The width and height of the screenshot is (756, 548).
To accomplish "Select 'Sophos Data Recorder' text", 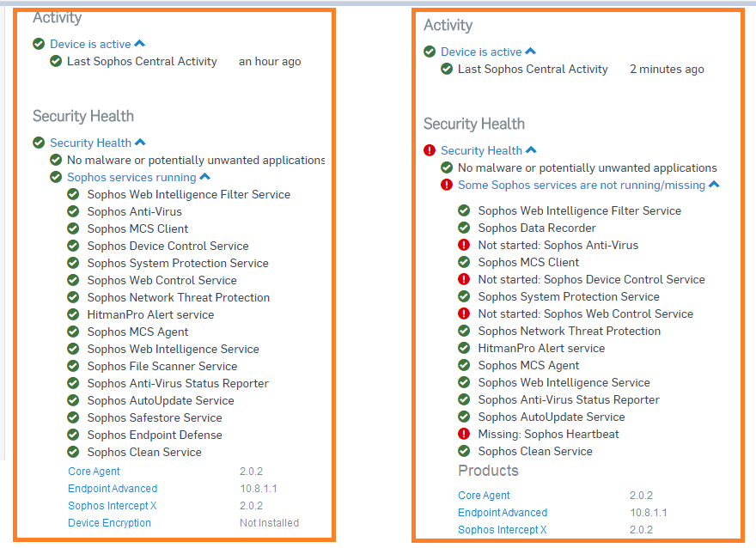I will (537, 228).
